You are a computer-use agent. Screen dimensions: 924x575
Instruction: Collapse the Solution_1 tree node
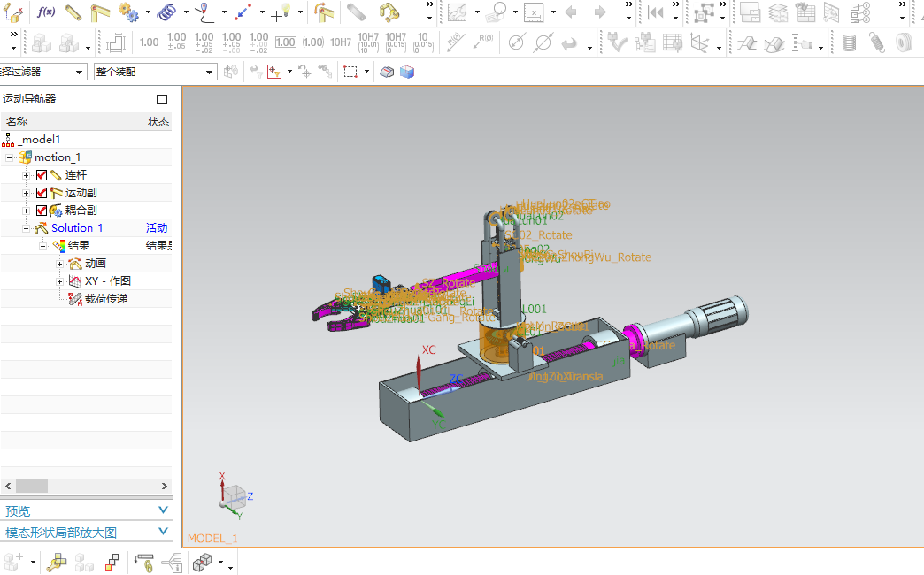point(26,228)
